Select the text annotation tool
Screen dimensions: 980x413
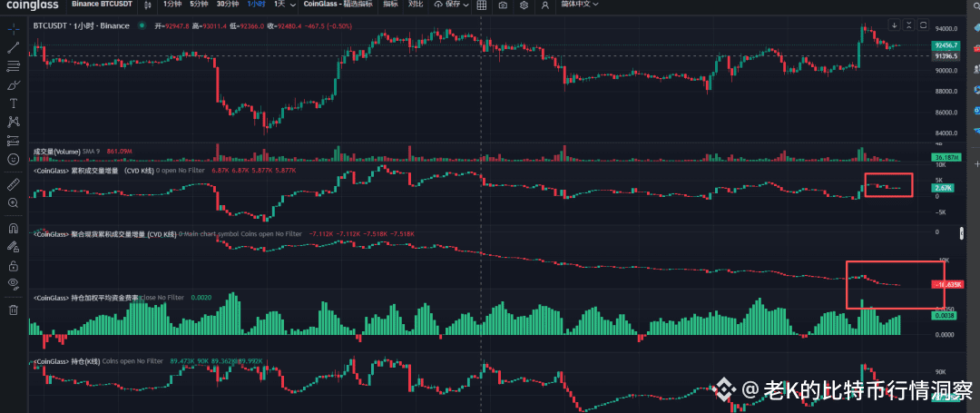[x=13, y=103]
